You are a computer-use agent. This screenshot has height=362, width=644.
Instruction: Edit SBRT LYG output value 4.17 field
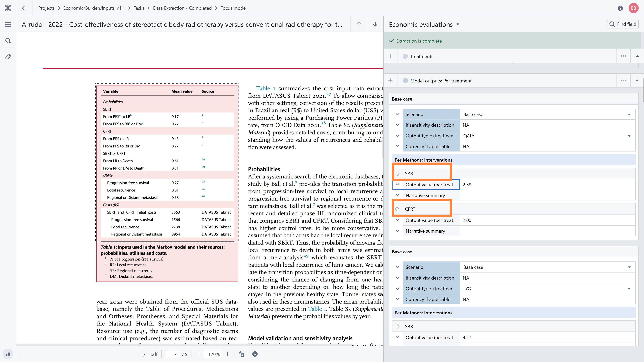[x=548, y=338]
